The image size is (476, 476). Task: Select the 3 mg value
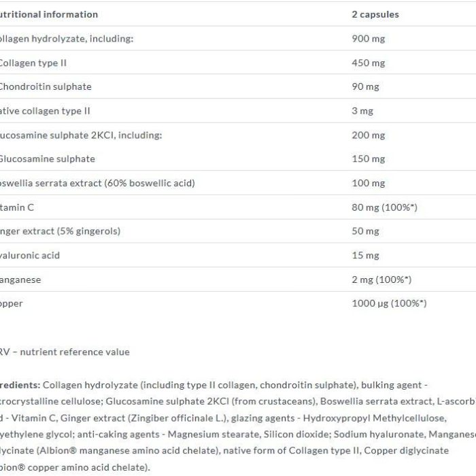point(362,111)
